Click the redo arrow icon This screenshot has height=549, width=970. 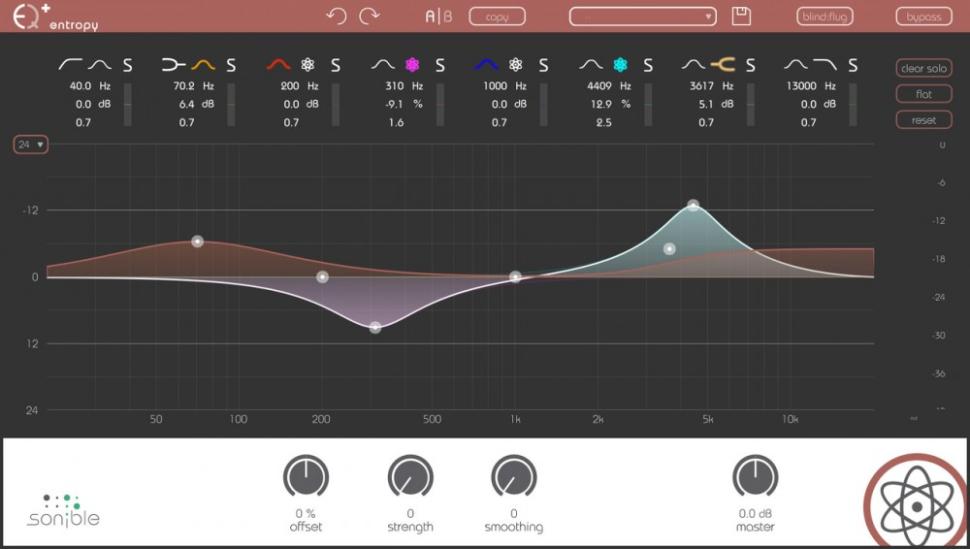point(370,16)
